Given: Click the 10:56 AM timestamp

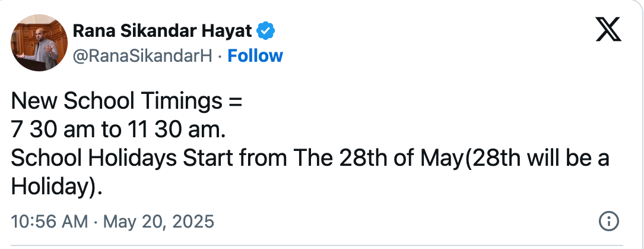Looking at the screenshot, I should pyautogui.click(x=49, y=222).
